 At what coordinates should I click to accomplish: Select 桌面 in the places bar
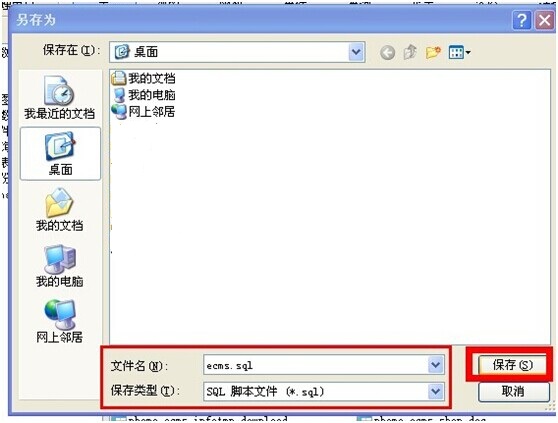click(60, 154)
